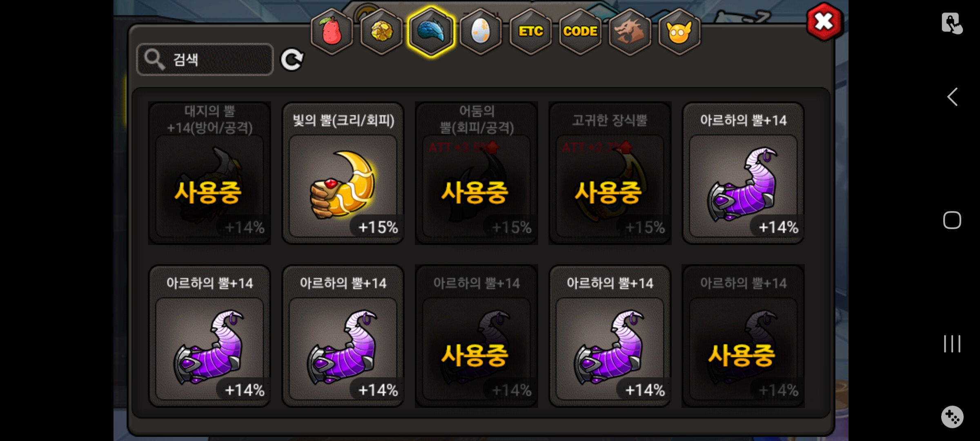Open the game controller tools icon
The width and height of the screenshot is (980, 441).
pyautogui.click(x=952, y=417)
